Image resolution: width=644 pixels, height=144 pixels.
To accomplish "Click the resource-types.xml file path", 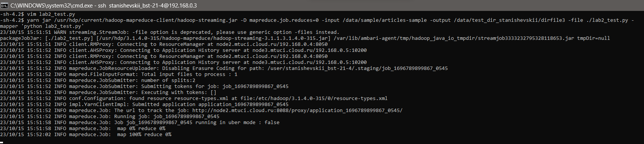I will (x=314, y=99).
